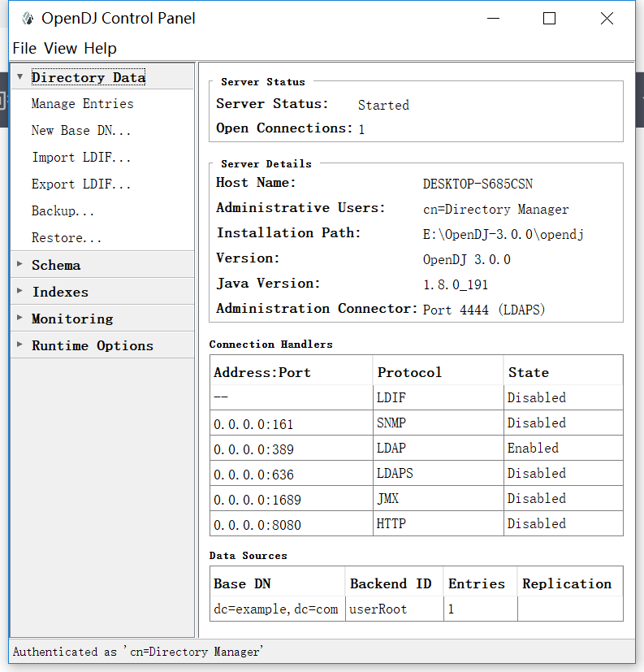This screenshot has height=672, width=644.
Task: Expand the Monitoring section arrow
Action: tap(19, 318)
